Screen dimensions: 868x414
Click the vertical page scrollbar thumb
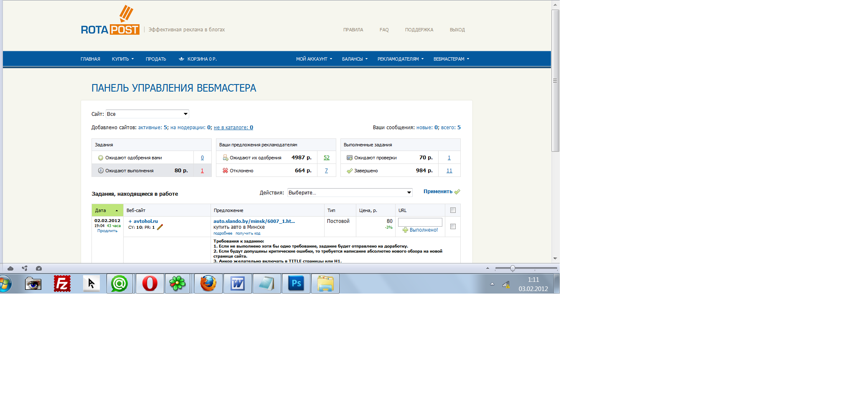click(555, 81)
